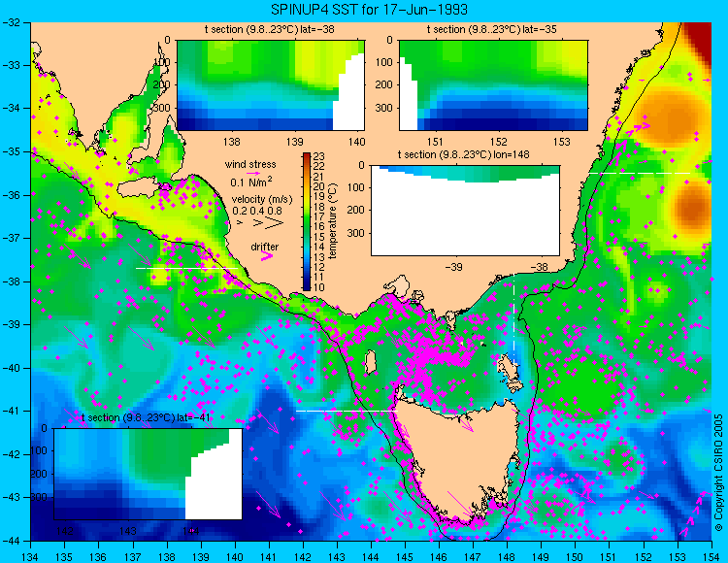
Task: Click the vertical temperature color bar
Action: [307, 221]
